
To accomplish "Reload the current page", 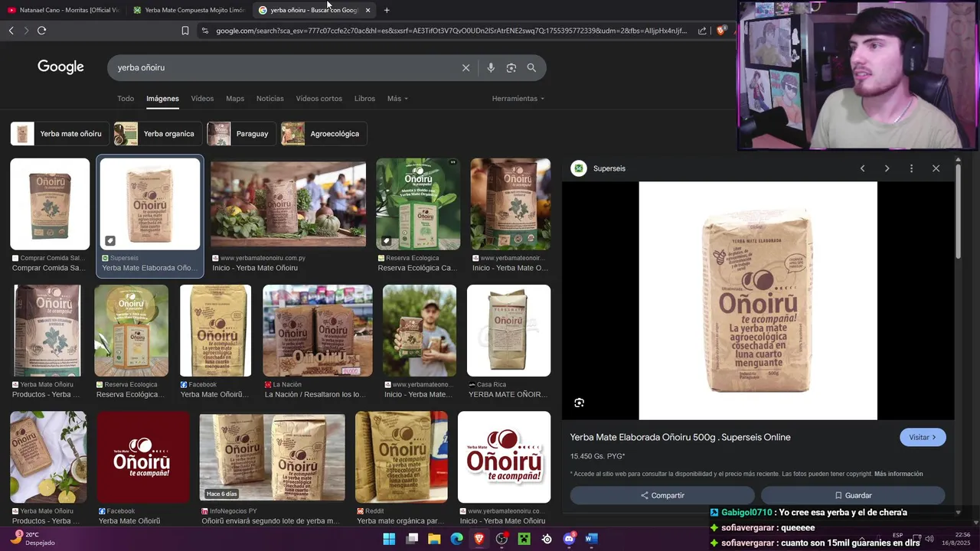I will tap(41, 31).
